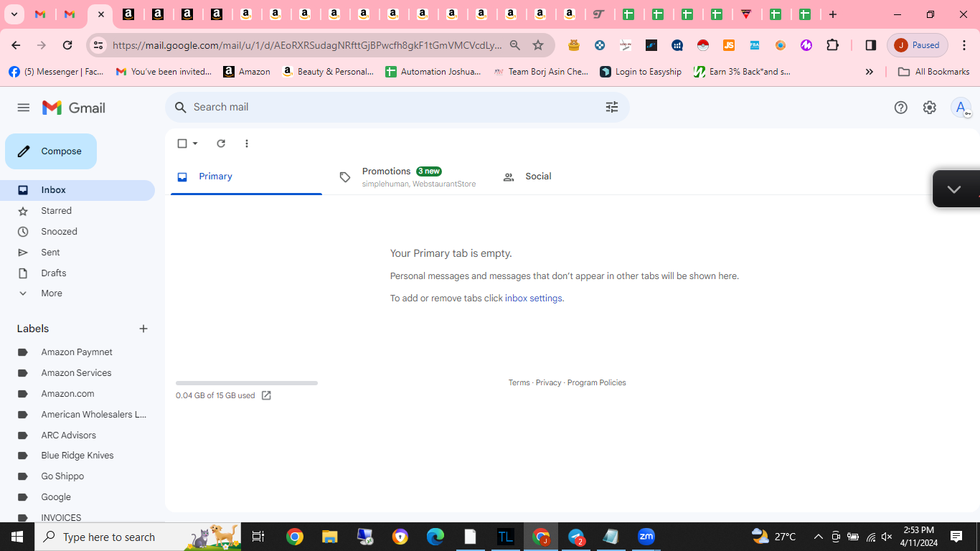Click the Gmail logo

pyautogui.click(x=74, y=108)
